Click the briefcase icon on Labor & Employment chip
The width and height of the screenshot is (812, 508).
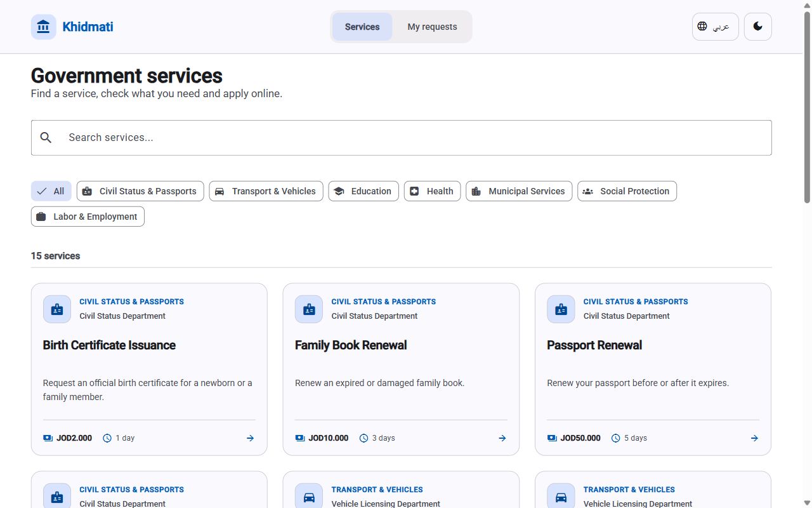point(41,217)
